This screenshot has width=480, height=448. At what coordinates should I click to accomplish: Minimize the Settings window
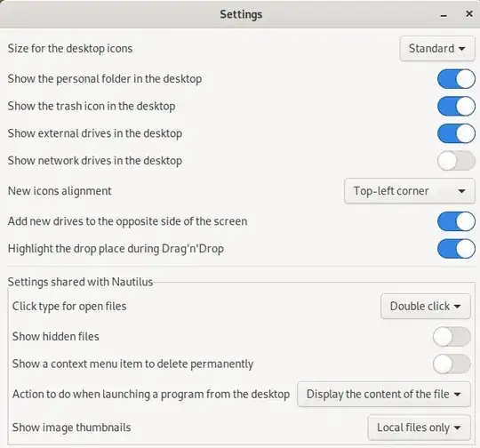point(444,15)
